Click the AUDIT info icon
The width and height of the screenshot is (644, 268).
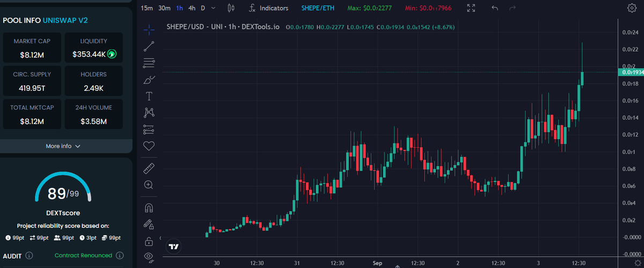pyautogui.click(x=29, y=256)
